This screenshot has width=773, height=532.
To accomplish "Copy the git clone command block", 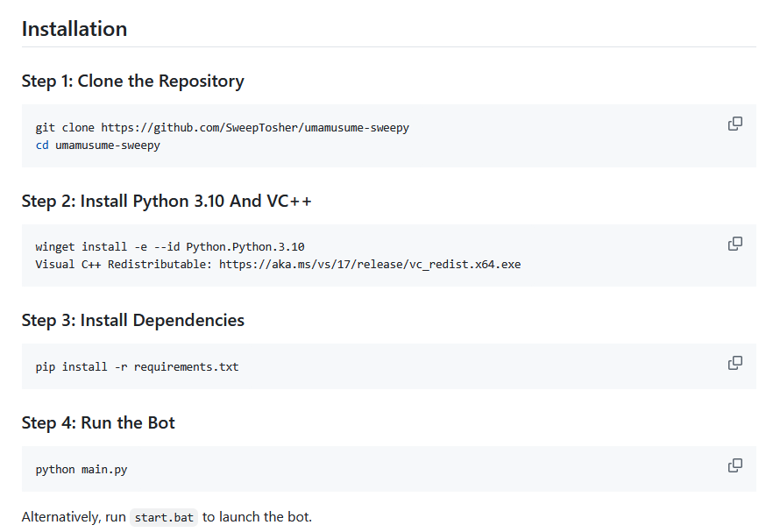I will pyautogui.click(x=735, y=124).
